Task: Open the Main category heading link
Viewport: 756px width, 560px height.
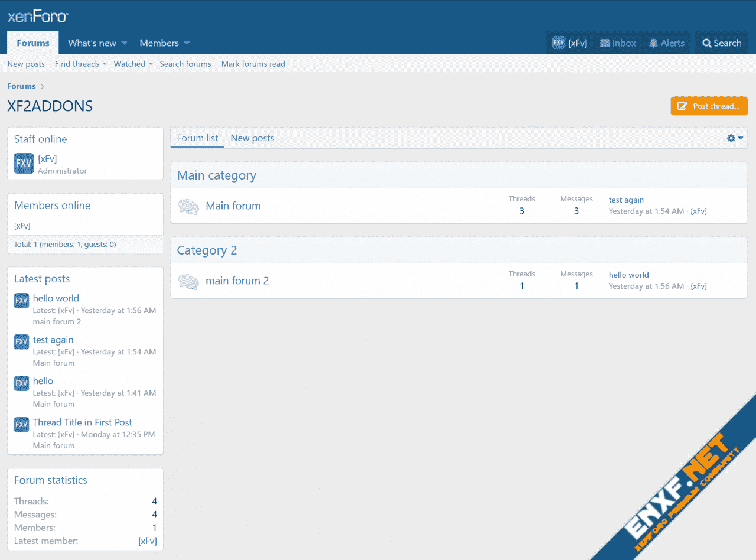Action: point(216,175)
